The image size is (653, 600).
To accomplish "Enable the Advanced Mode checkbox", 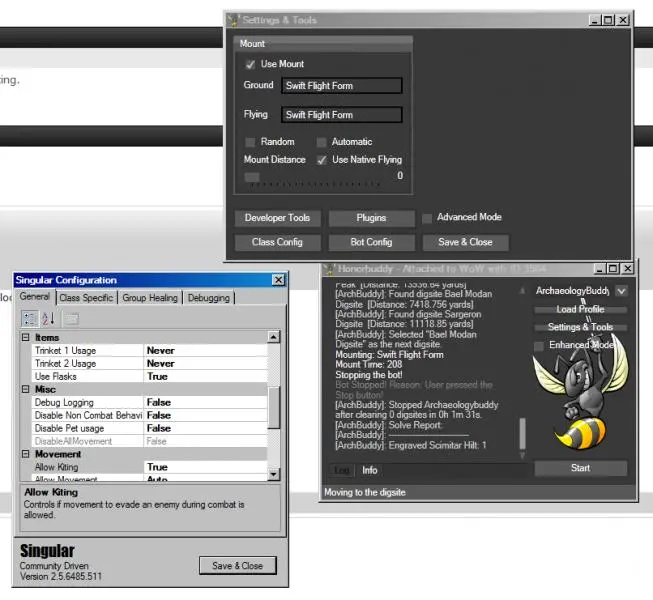I will pos(427,218).
